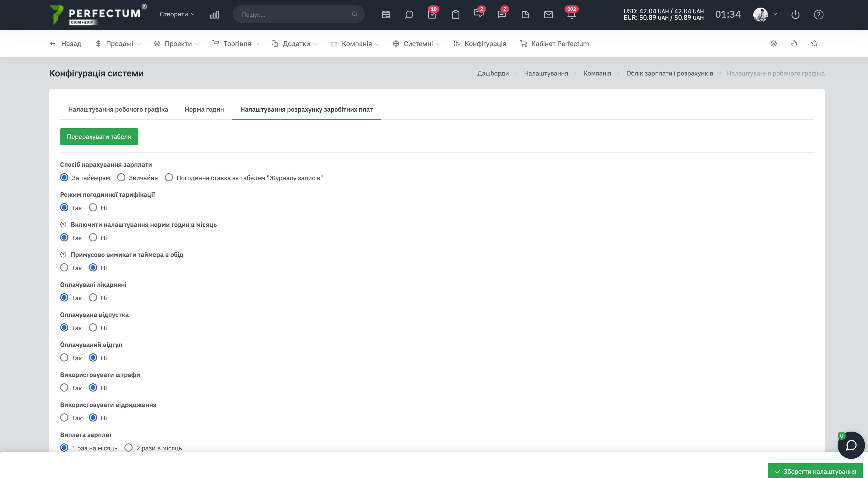Click the power logout icon
Image resolution: width=868 pixels, height=478 pixels.
pos(795,15)
